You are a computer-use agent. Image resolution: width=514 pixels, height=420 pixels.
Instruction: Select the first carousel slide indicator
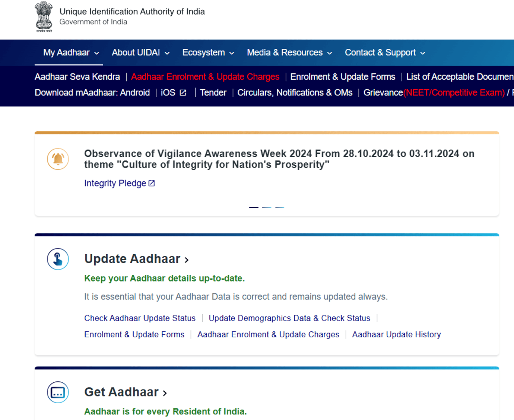click(x=254, y=207)
